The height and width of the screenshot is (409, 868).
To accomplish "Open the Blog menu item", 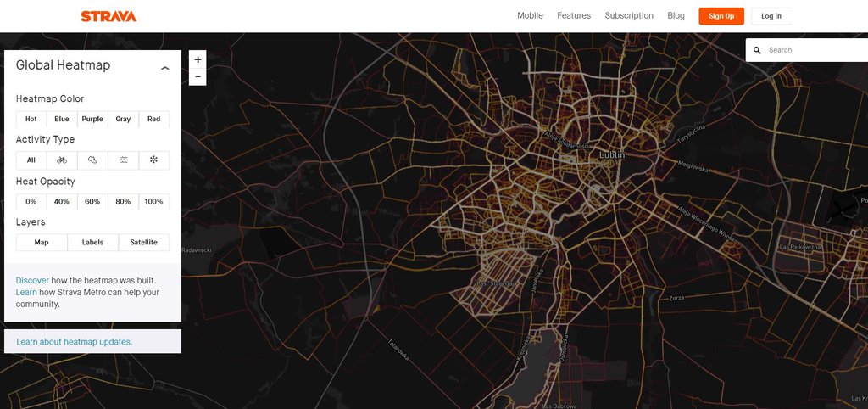I will [676, 15].
